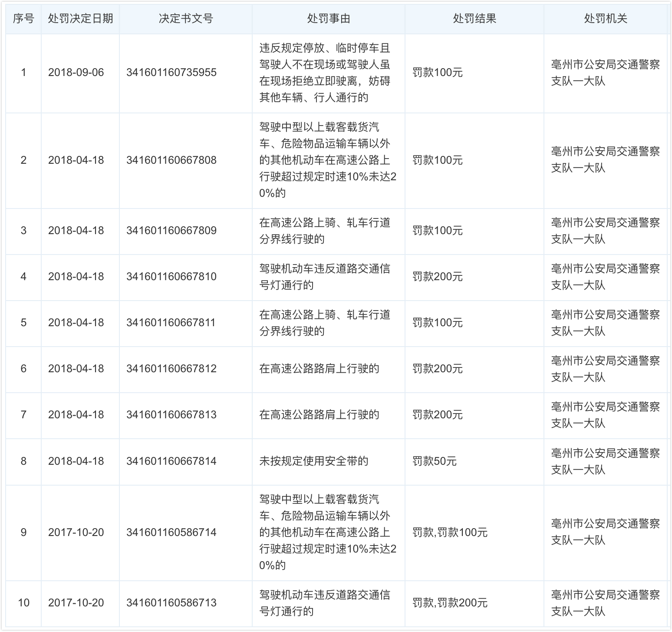Select document number 341601160667809
This screenshot has height=632, width=672.
tap(171, 231)
